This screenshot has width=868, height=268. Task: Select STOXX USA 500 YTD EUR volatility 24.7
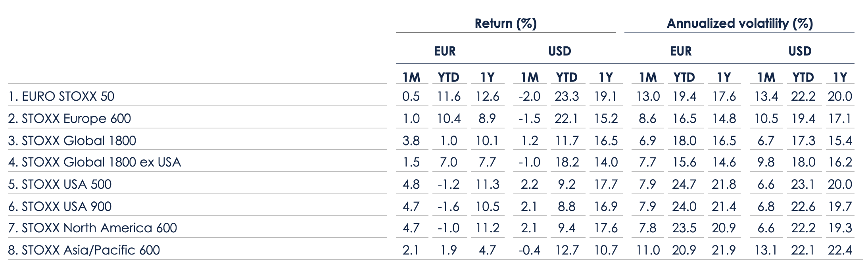(684, 184)
